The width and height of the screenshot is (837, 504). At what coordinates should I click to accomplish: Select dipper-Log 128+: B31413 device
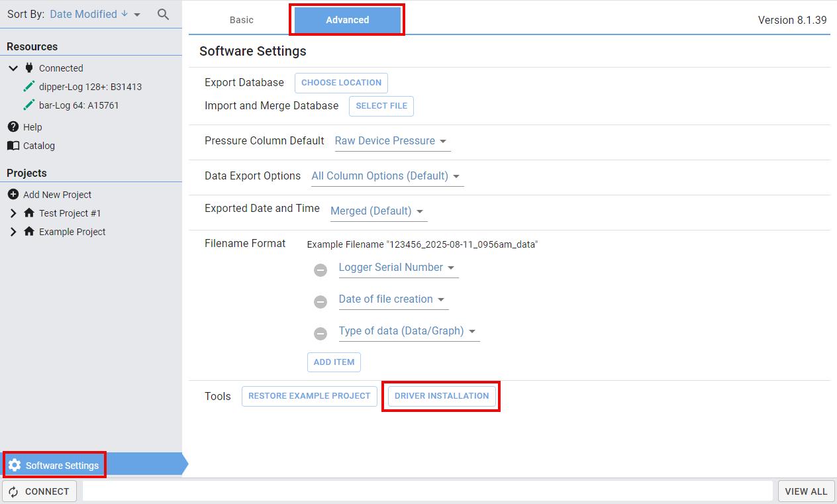90,87
